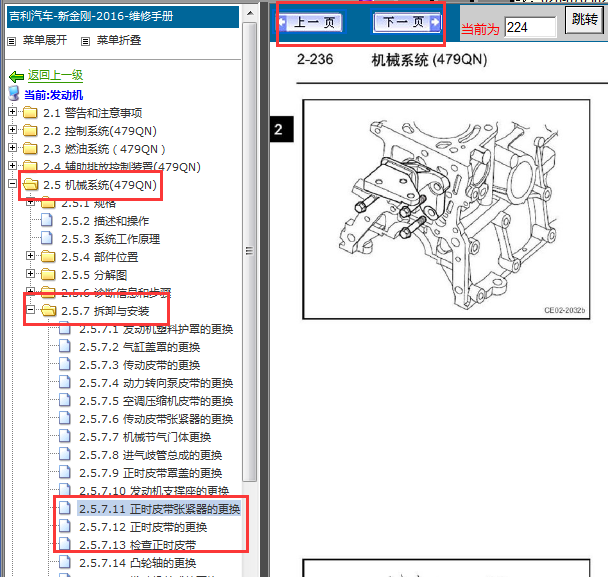Image resolution: width=608 pixels, height=577 pixels.
Task: Expand the 2.5.5 分解图 node
Action: [x=30, y=274]
